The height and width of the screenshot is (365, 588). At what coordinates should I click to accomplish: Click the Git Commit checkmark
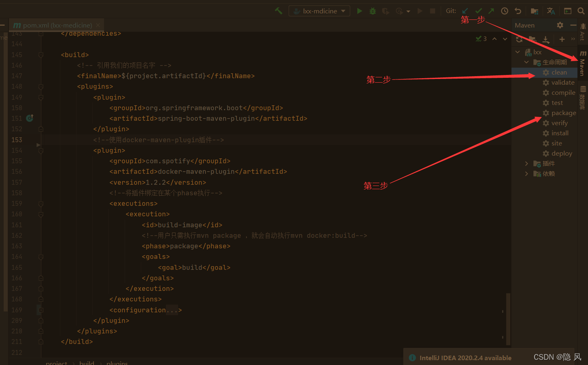tap(479, 11)
